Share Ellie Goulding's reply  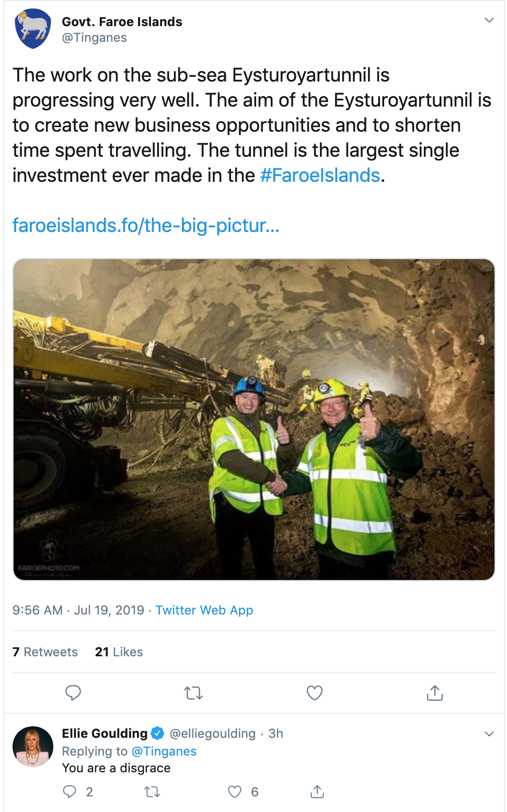coord(317,792)
